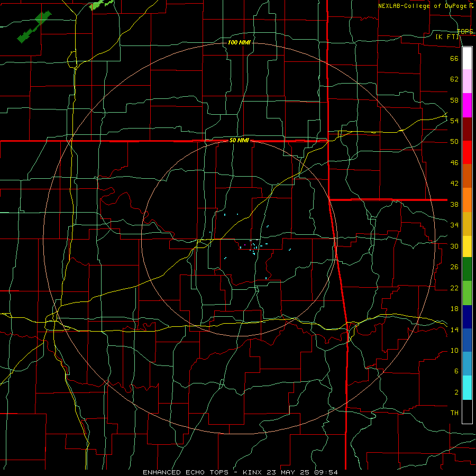Click the '46' legend value
Viewport: 476px width, 476px height.
point(454,163)
